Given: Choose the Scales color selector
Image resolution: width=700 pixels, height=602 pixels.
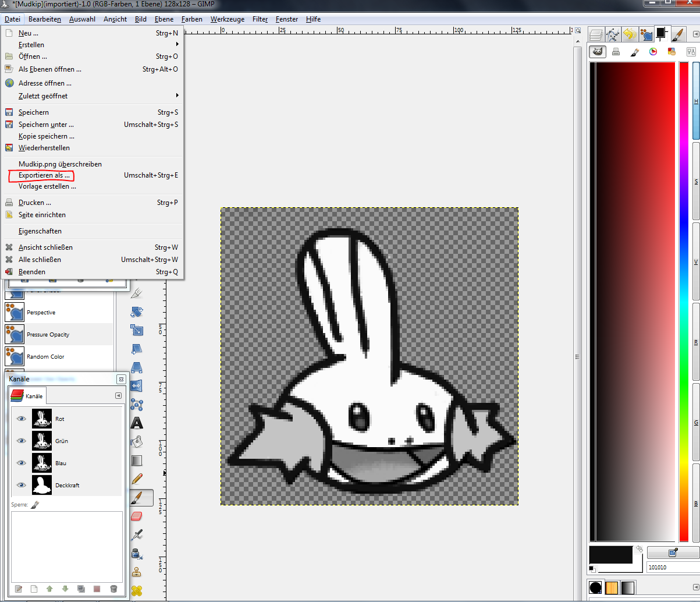Looking at the screenshot, I should tap(690, 51).
